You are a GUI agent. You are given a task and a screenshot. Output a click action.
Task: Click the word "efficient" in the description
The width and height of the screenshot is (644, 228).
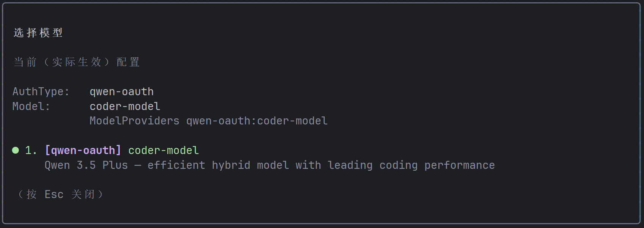click(176, 165)
